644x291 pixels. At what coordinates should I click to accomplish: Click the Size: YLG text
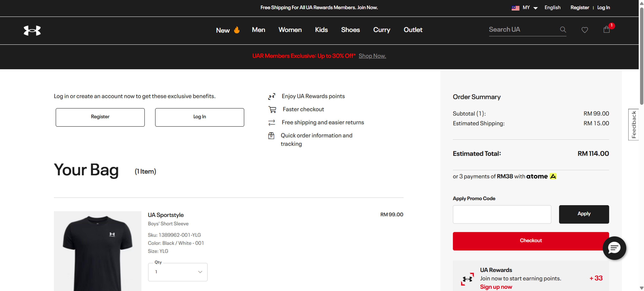pyautogui.click(x=158, y=251)
